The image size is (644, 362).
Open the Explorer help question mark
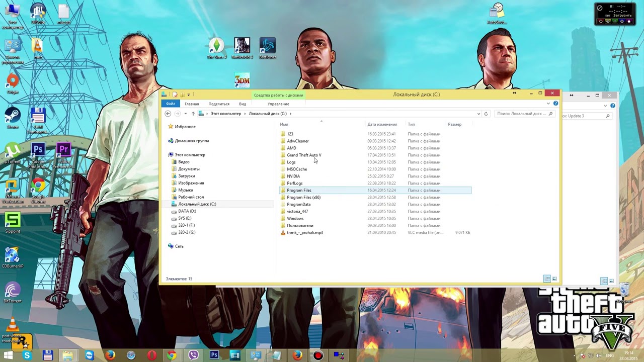coord(555,104)
